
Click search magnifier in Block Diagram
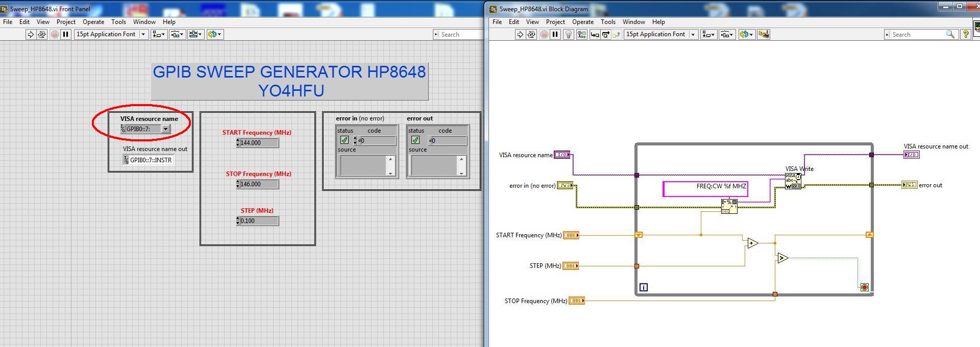click(x=950, y=34)
